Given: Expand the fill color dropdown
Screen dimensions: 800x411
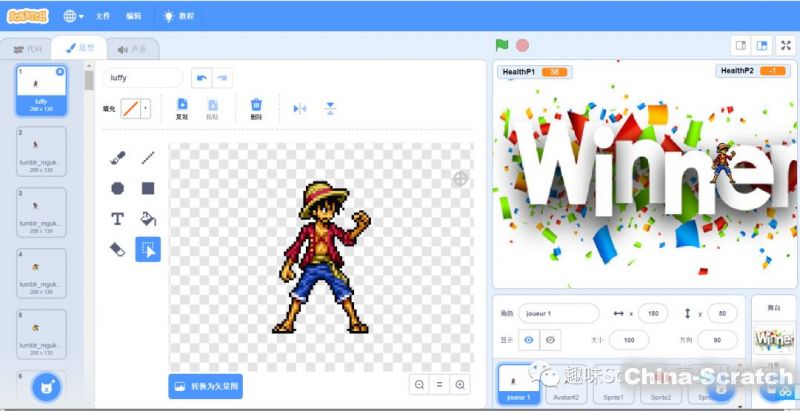Looking at the screenshot, I should (x=146, y=108).
